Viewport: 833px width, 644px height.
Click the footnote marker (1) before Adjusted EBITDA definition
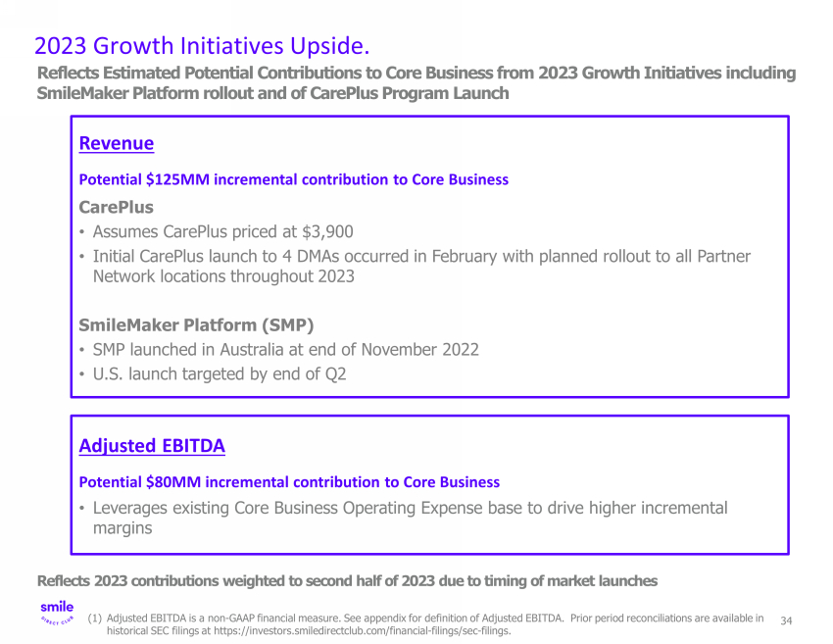[x=94, y=619]
